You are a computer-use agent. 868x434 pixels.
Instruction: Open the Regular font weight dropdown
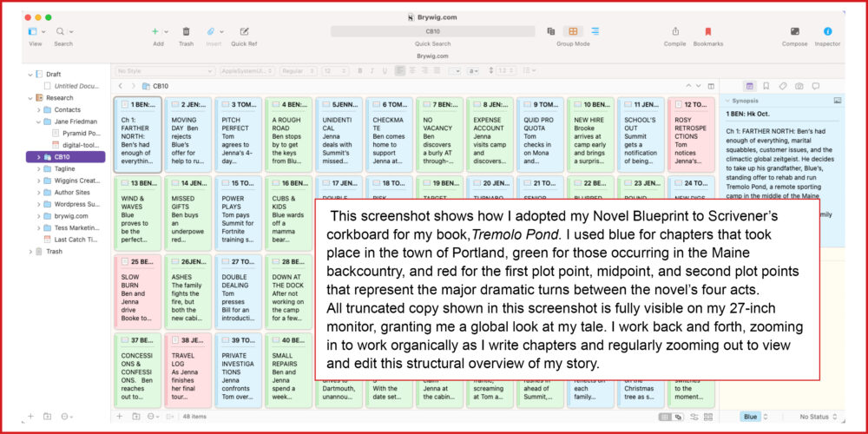point(298,71)
